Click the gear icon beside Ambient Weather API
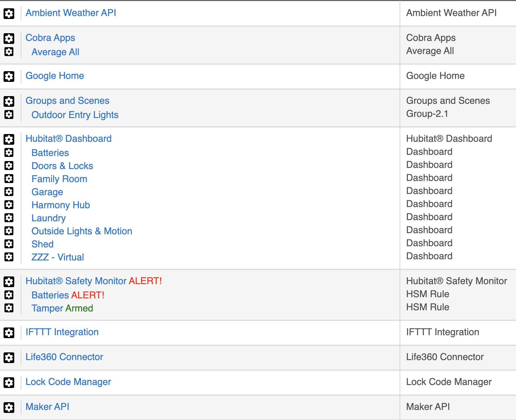The image size is (516, 420). (9, 13)
